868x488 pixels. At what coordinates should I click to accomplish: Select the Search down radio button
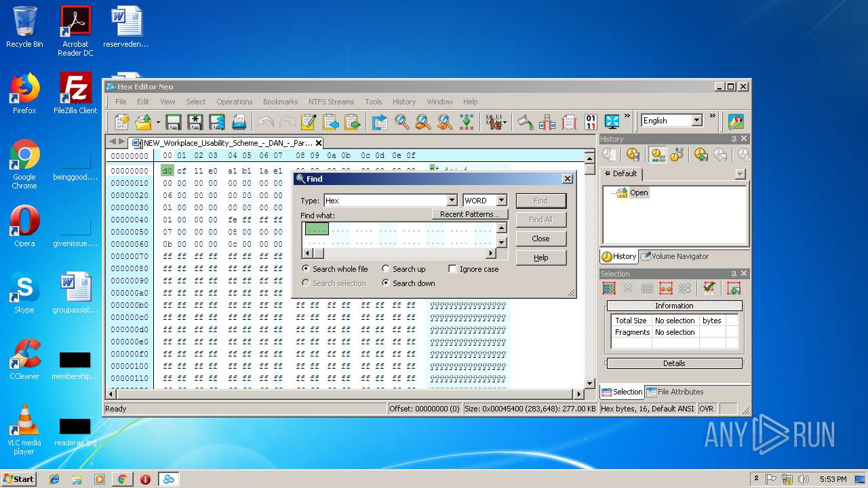coord(408,283)
